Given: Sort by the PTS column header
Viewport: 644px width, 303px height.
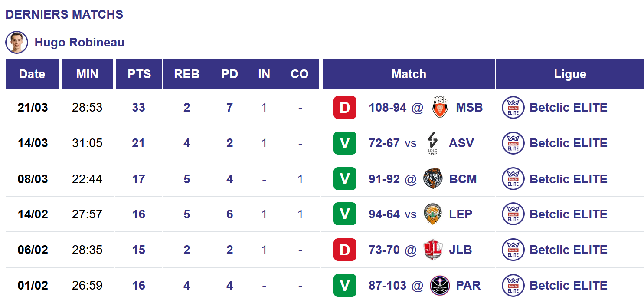Looking at the screenshot, I should tap(139, 74).
